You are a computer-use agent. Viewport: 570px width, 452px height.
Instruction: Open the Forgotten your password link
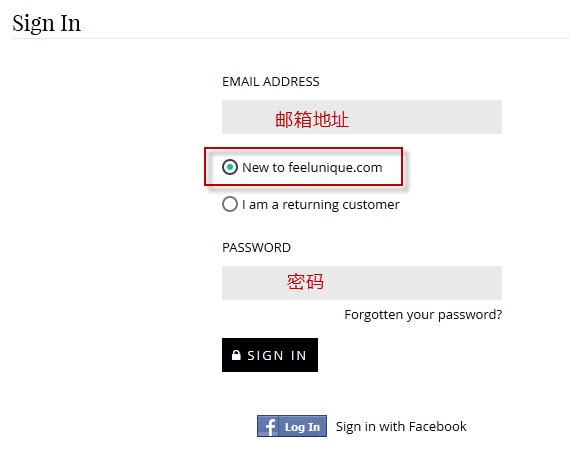(423, 315)
